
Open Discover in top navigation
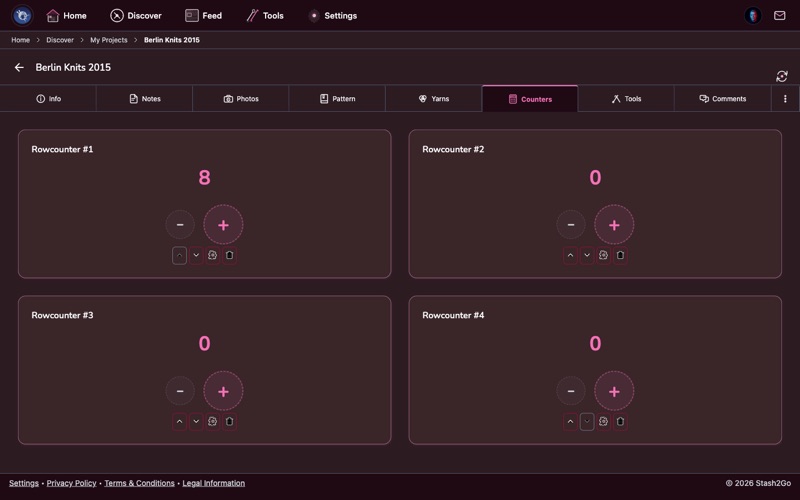point(136,15)
